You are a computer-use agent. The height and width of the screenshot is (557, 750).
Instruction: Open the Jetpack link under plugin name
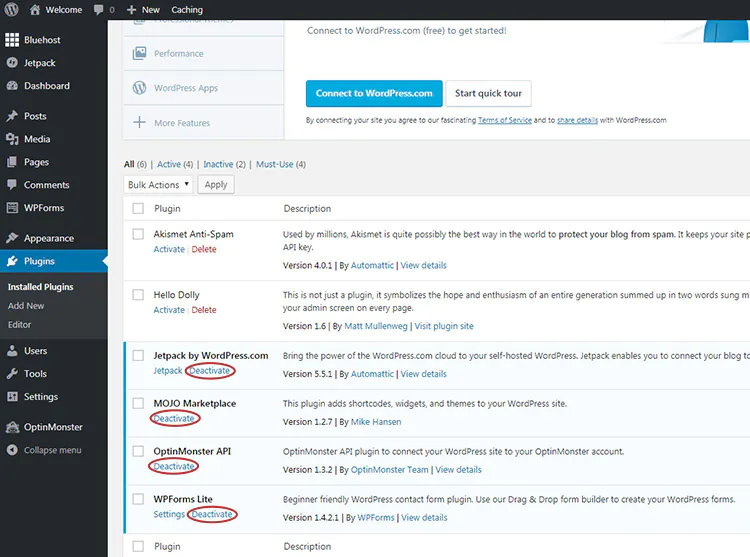[167, 371]
